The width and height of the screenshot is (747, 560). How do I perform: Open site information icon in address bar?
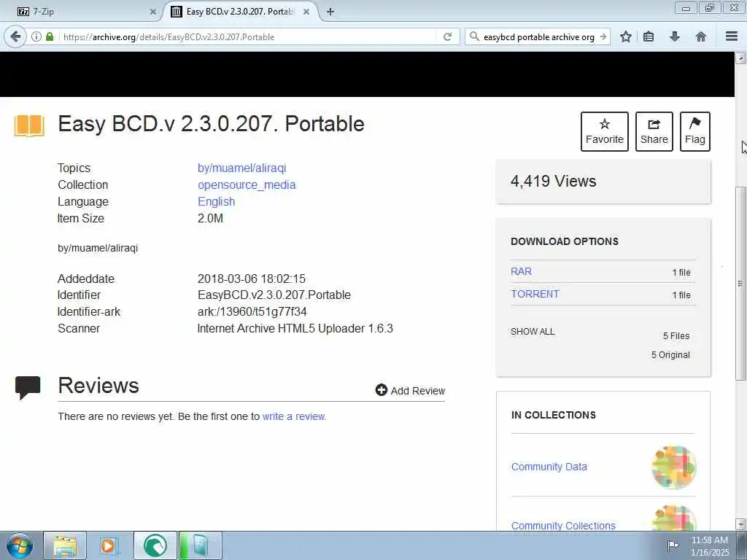pyautogui.click(x=36, y=36)
